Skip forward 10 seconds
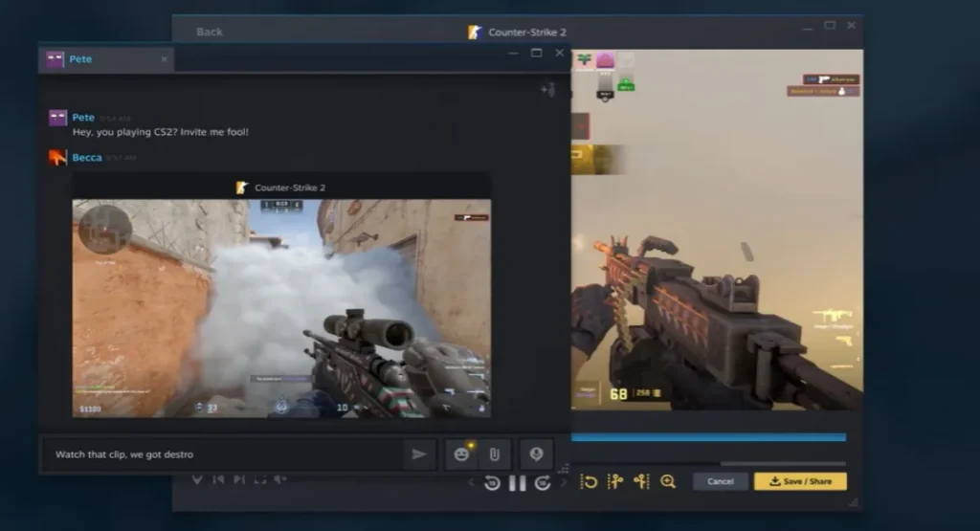The width and height of the screenshot is (980, 531). pos(543,483)
